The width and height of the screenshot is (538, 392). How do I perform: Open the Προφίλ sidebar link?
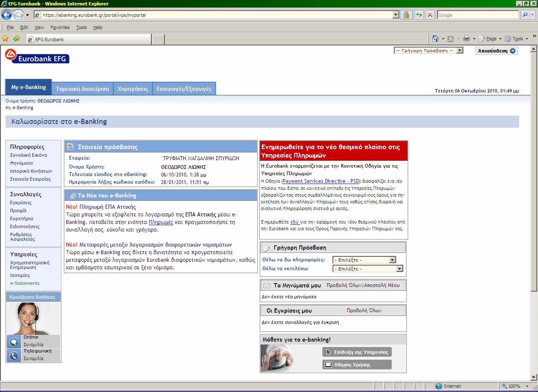point(18,210)
